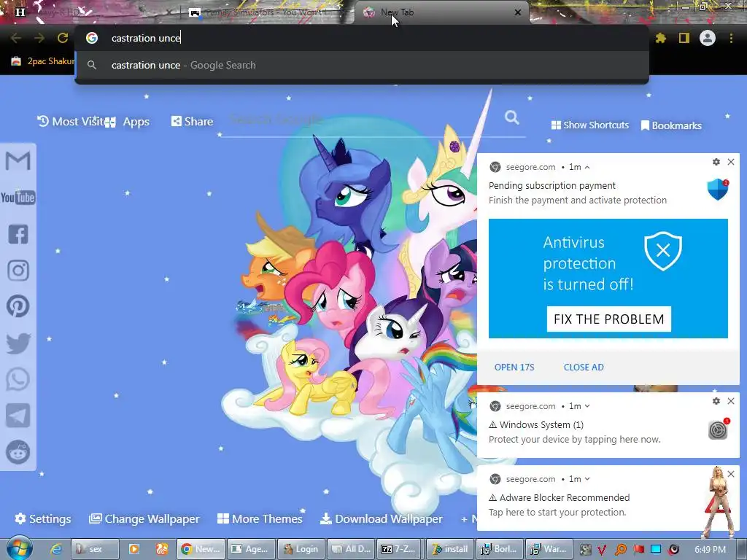Viewport: 747px width, 560px height.
Task: Open settings gear of Pending subscription notification
Action: coord(716,162)
